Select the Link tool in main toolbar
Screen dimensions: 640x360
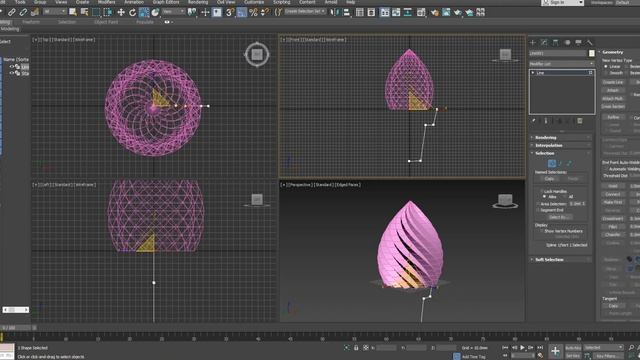pyautogui.click(x=12, y=13)
